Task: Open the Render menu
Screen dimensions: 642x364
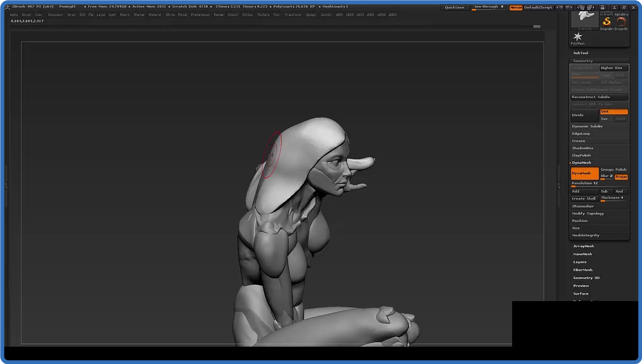Action: click(x=219, y=15)
